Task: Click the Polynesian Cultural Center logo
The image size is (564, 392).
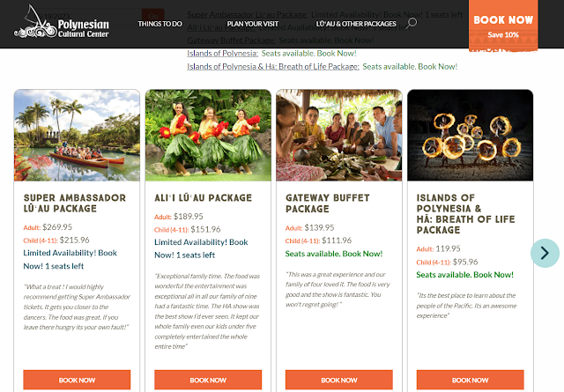Action: (62, 22)
